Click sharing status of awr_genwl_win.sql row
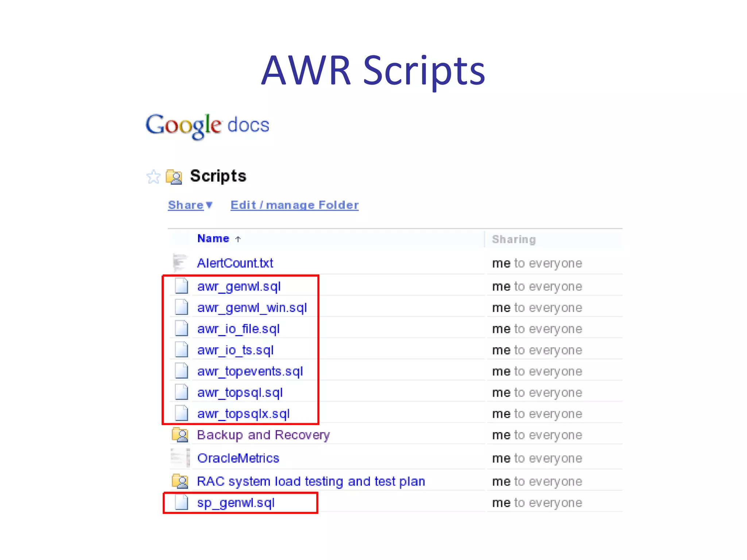This screenshot has width=747, height=560. pyautogui.click(x=537, y=308)
